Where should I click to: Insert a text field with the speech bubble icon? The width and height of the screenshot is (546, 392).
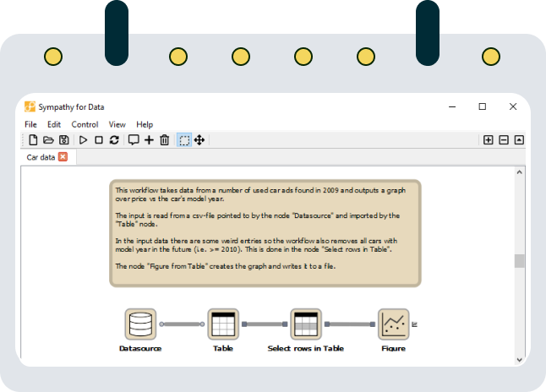pos(134,140)
